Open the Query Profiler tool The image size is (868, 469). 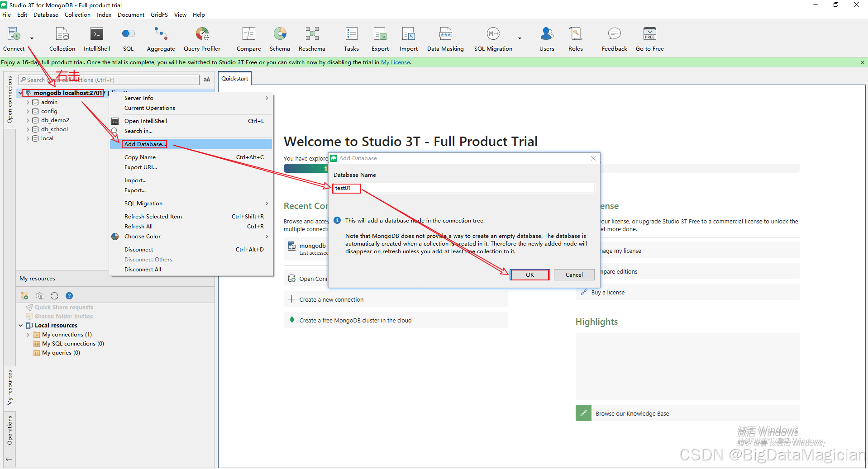tap(202, 39)
